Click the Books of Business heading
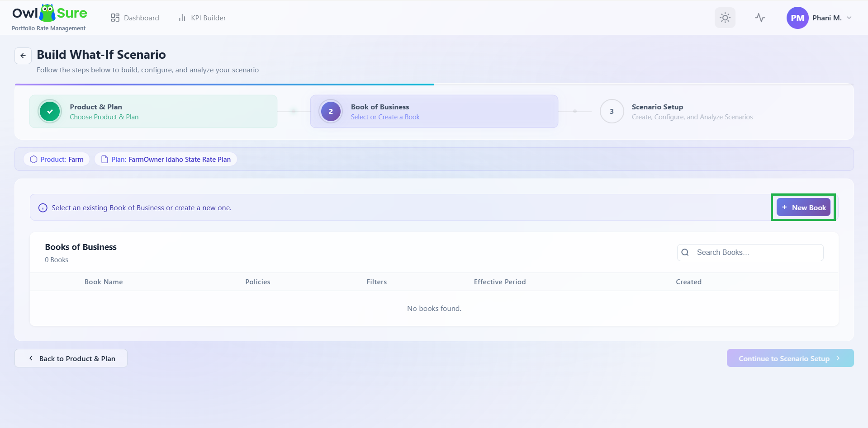The width and height of the screenshot is (868, 428). pos(81,247)
